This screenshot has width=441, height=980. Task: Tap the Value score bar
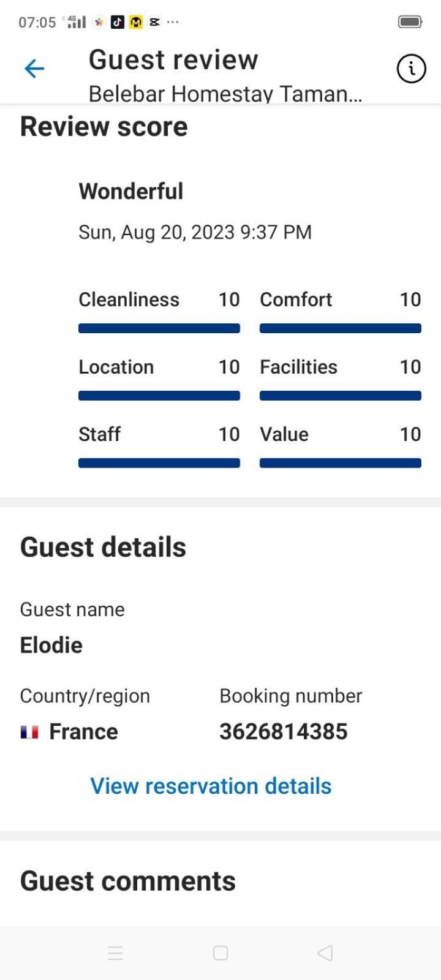(341, 463)
